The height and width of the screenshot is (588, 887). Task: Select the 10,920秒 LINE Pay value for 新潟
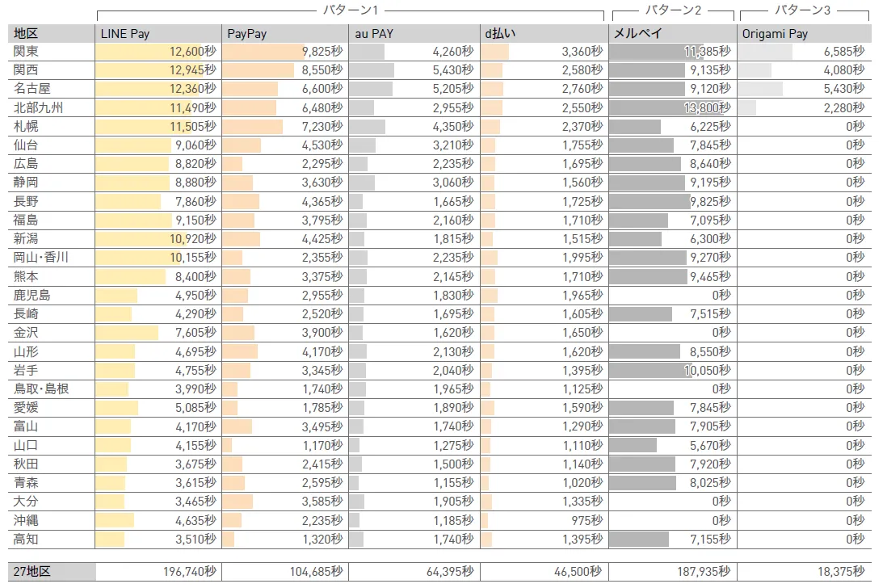[x=193, y=238]
